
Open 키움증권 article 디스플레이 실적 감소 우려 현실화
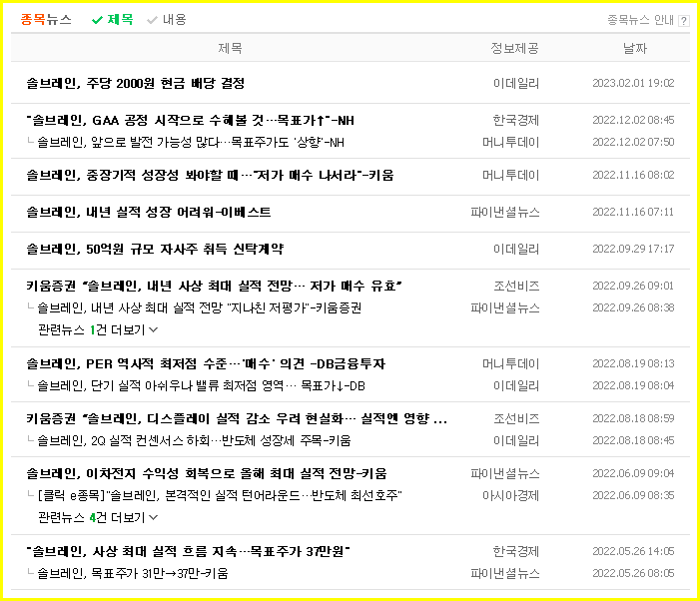[x=237, y=419]
